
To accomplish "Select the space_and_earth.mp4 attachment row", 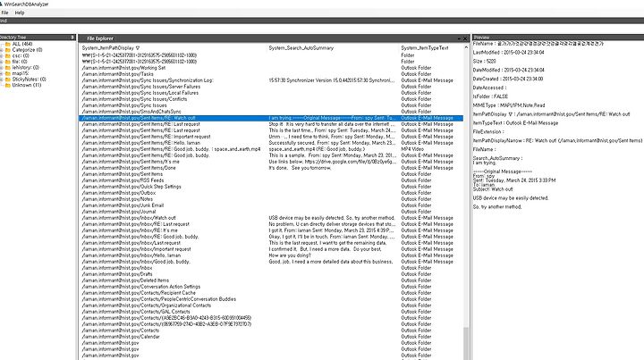I will point(271,149).
